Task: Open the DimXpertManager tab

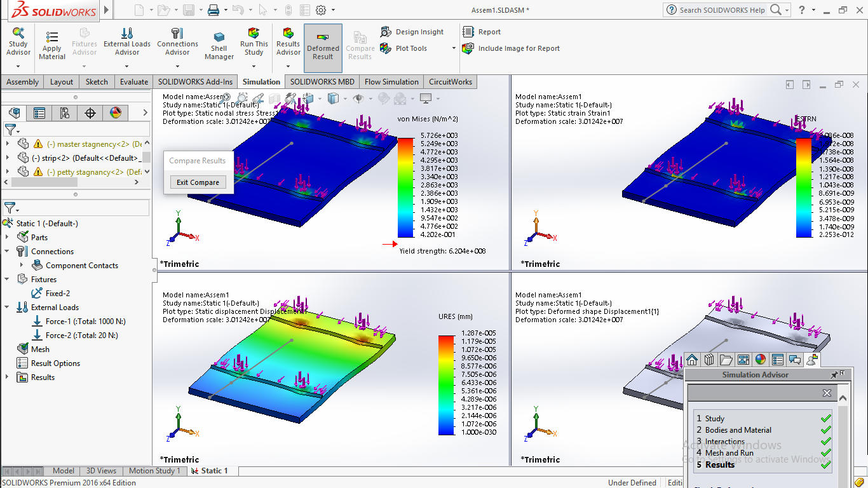Action: click(x=90, y=113)
